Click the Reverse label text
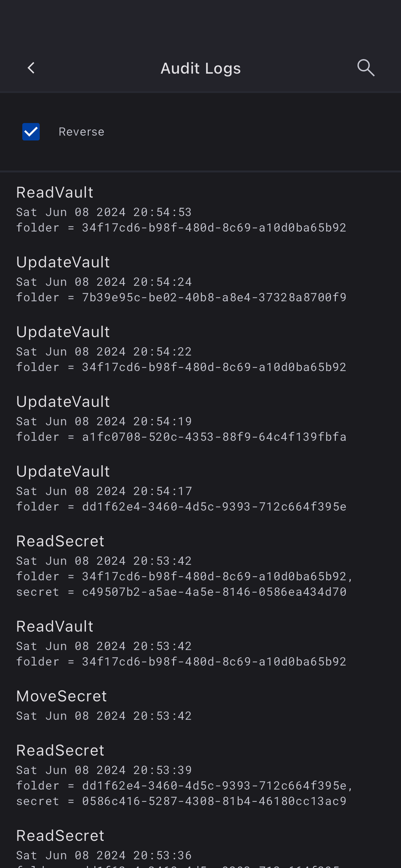Screen dimensions: 401x868 [x=82, y=132]
